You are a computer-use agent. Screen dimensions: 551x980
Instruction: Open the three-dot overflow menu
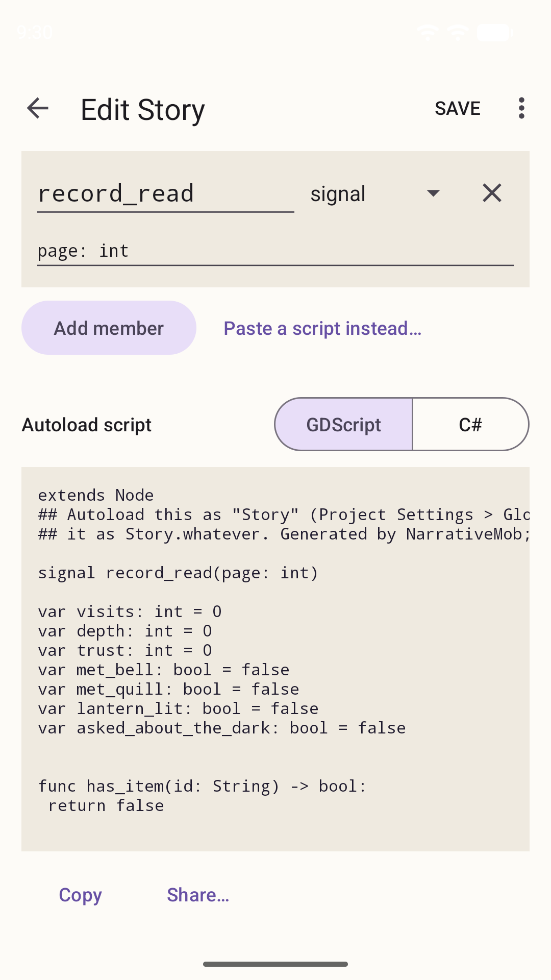click(x=521, y=108)
